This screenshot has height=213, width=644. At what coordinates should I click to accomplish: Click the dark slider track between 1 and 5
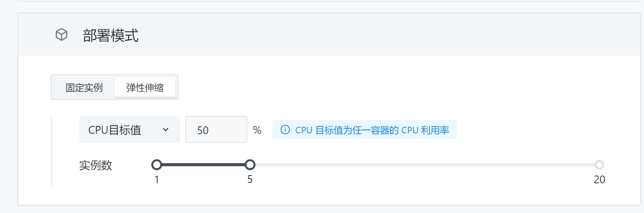tap(203, 165)
